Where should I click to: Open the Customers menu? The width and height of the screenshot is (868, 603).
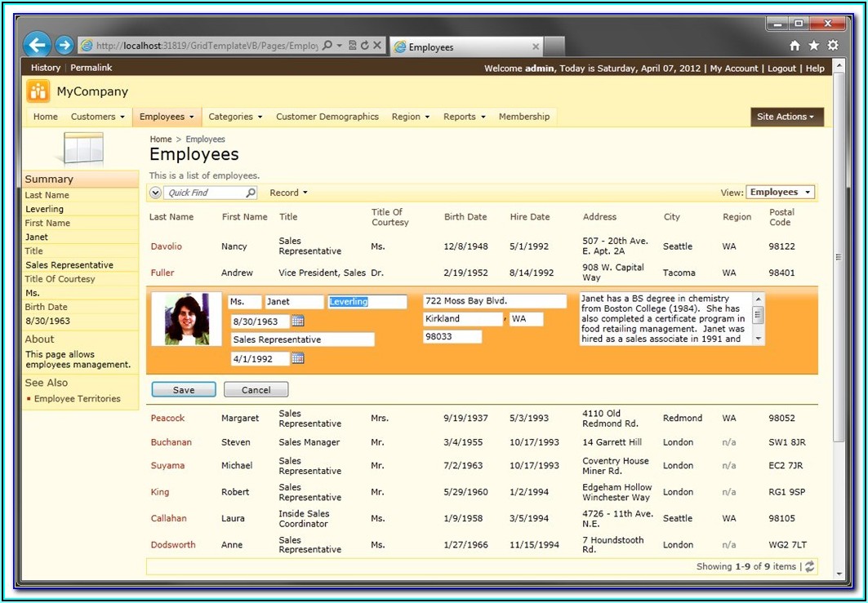coord(97,117)
